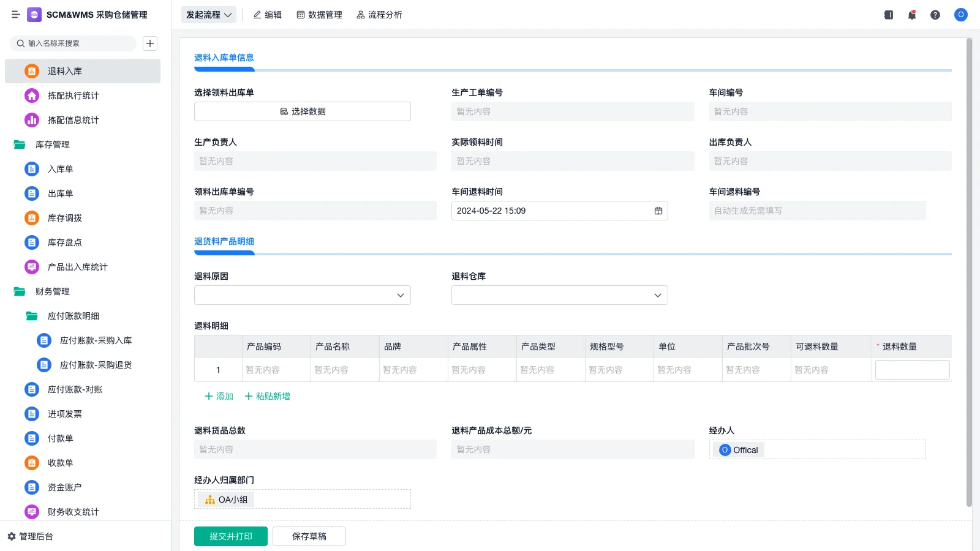Click the 进项发票 form icon
Viewport: 980px width, 551px height.
pyautogui.click(x=32, y=414)
